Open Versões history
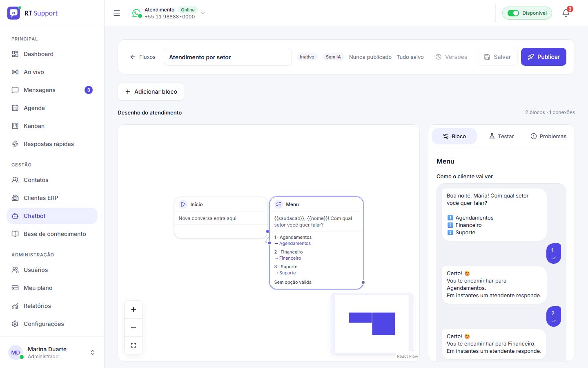This screenshot has height=368, width=588. tap(451, 57)
